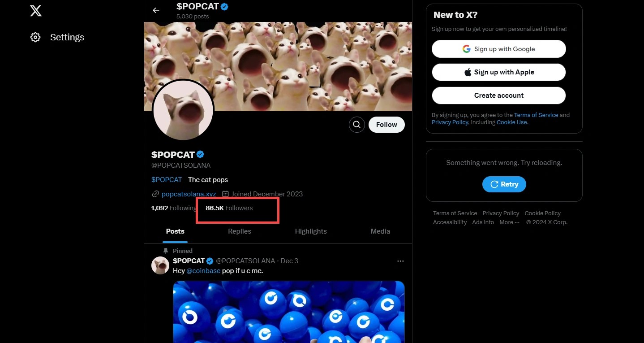
Task: Click the X logo icon
Action: [36, 11]
